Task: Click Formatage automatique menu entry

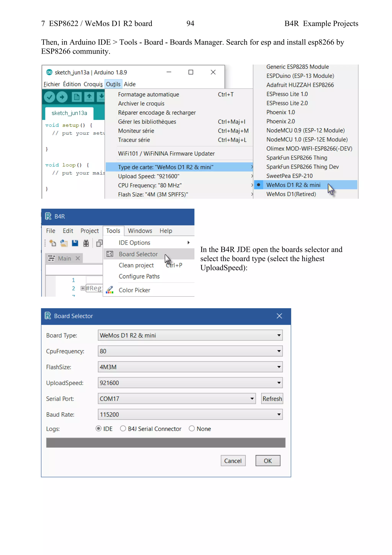Action: tap(179, 94)
